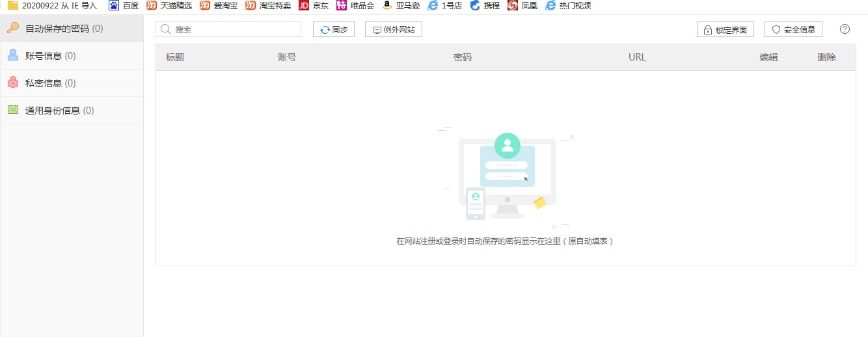Click the person icon beside 账号信息
868x337 pixels.
(x=12, y=55)
